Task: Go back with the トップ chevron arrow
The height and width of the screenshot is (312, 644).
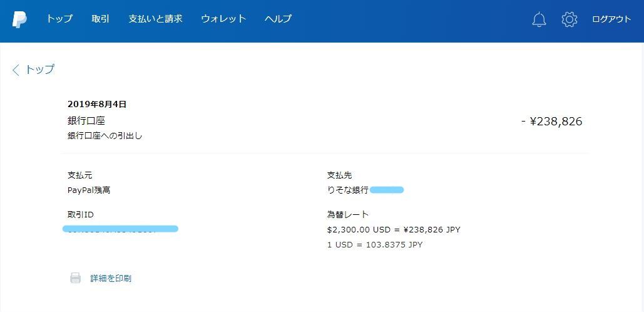Action: 16,70
